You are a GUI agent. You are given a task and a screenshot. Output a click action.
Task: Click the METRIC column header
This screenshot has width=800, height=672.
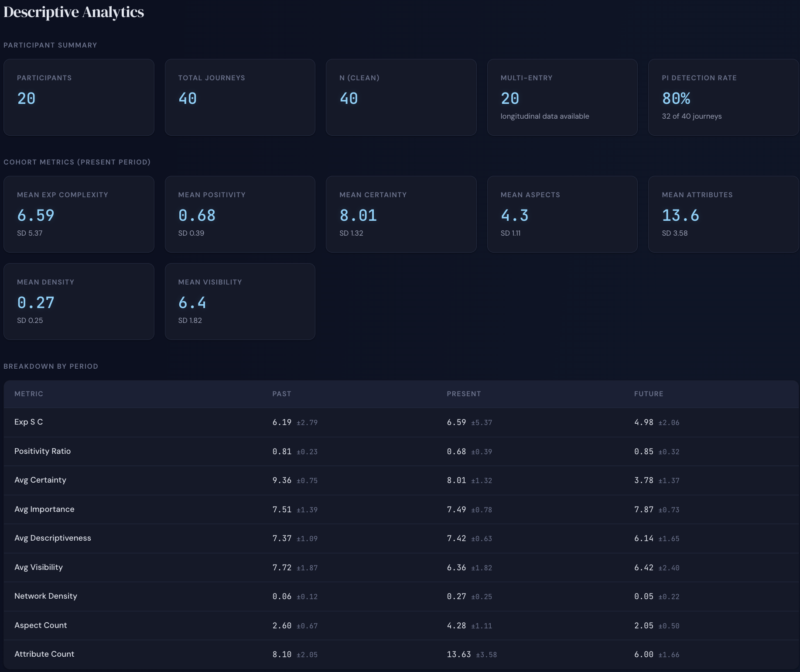pyautogui.click(x=29, y=394)
